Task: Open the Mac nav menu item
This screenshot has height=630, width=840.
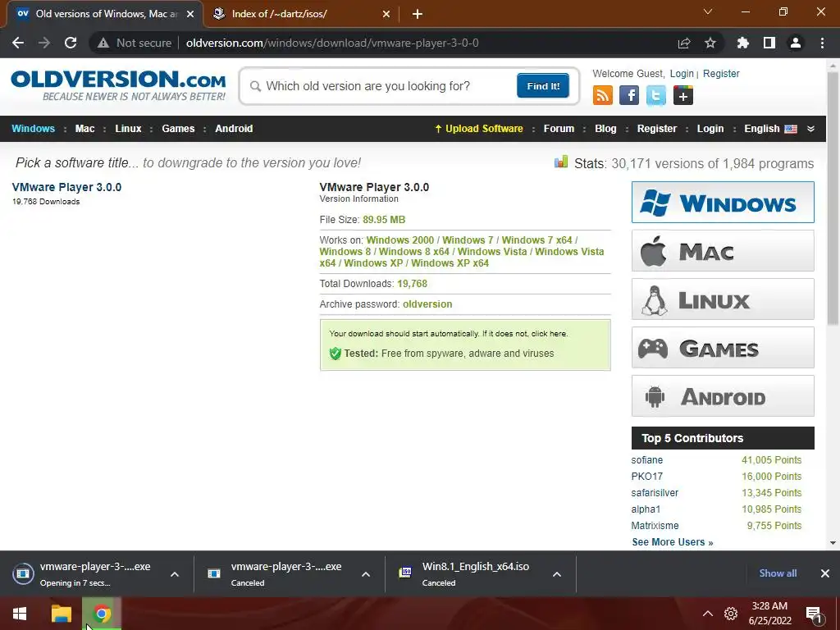Action: tap(84, 129)
